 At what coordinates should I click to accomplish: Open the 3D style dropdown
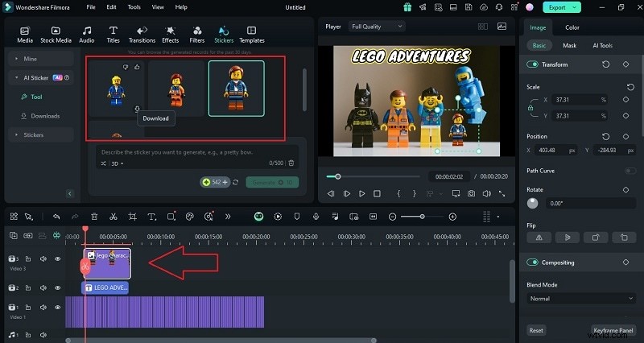coord(118,163)
